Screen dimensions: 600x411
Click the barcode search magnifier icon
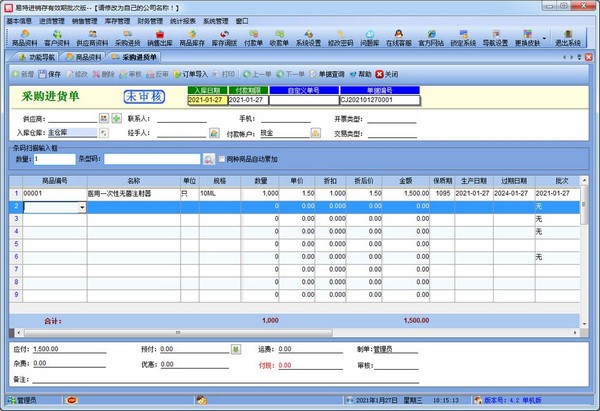(209, 159)
